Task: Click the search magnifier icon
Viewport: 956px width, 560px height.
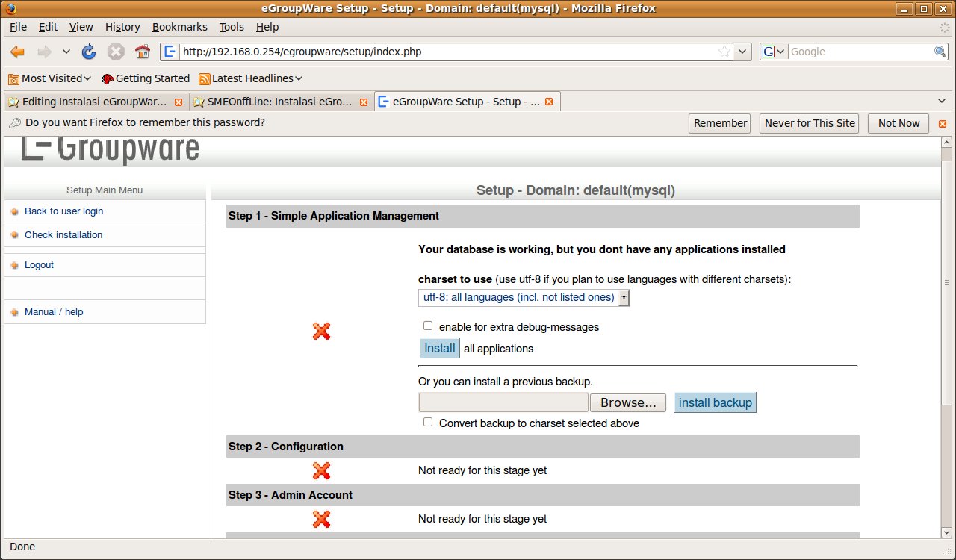Action: [940, 52]
